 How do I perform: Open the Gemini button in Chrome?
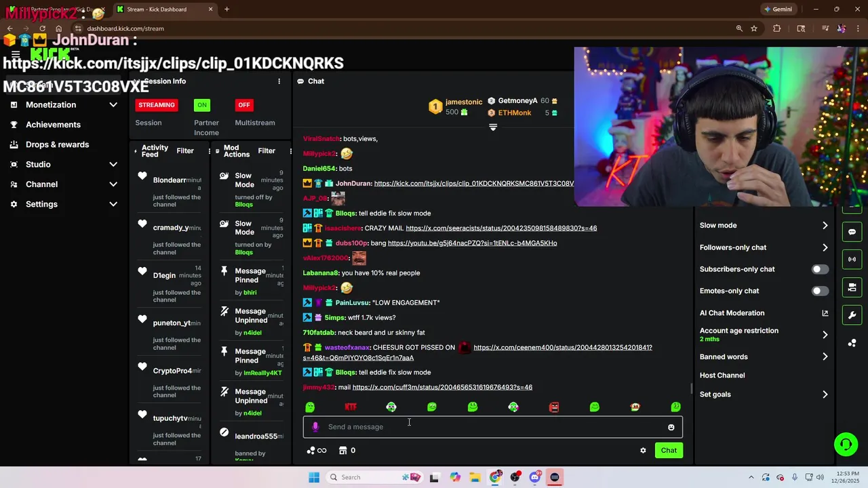[777, 9]
